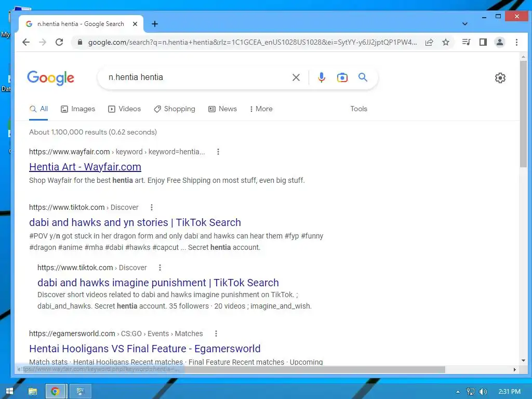This screenshot has height=399, width=532.
Task: Reload the page with the refresh icon
Action: [x=59, y=42]
